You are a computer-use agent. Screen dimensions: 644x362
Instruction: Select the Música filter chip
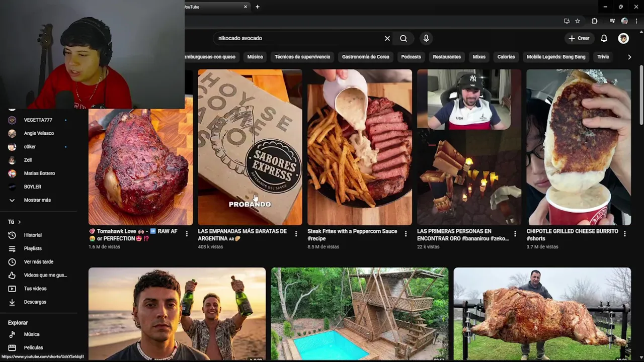(255, 57)
